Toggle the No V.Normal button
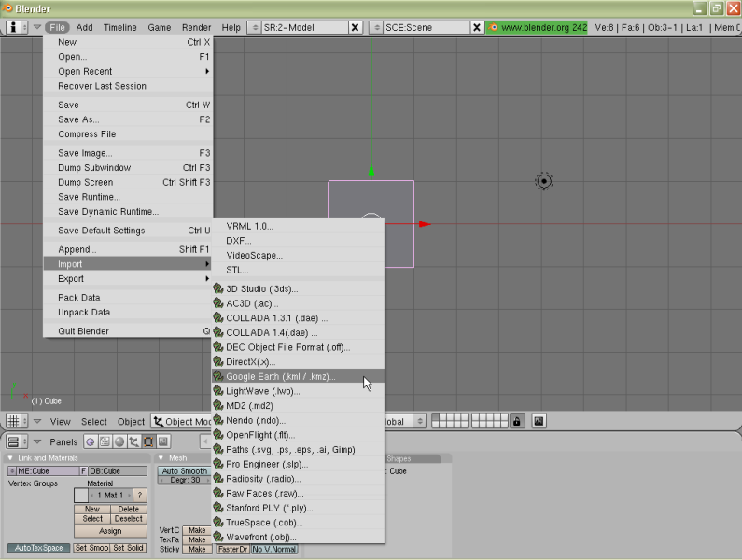This screenshot has width=742, height=560. [274, 549]
